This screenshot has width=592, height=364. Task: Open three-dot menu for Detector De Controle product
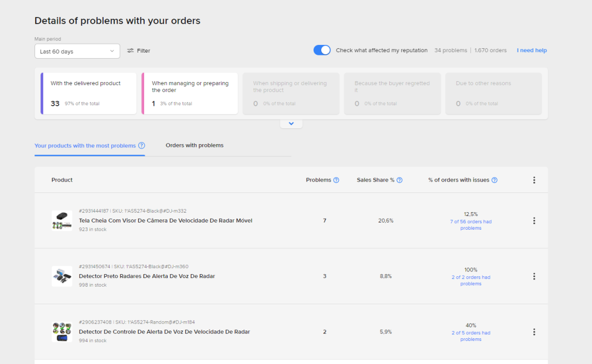(x=534, y=332)
